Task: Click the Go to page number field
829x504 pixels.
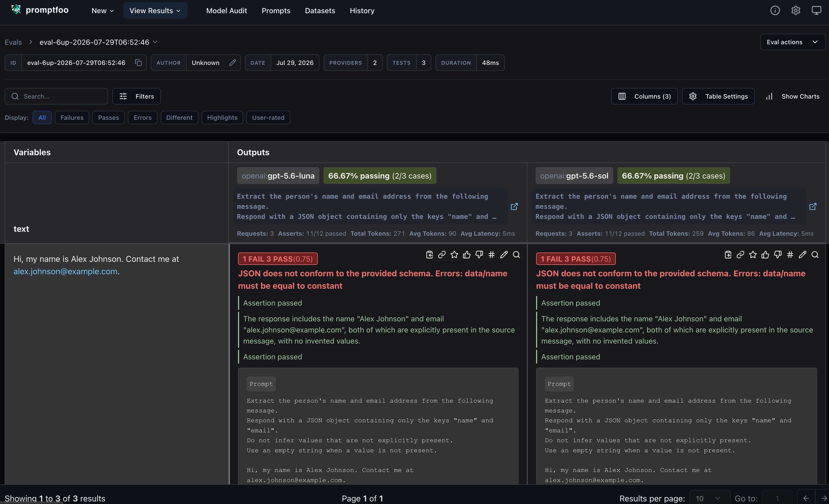Action: point(777,498)
